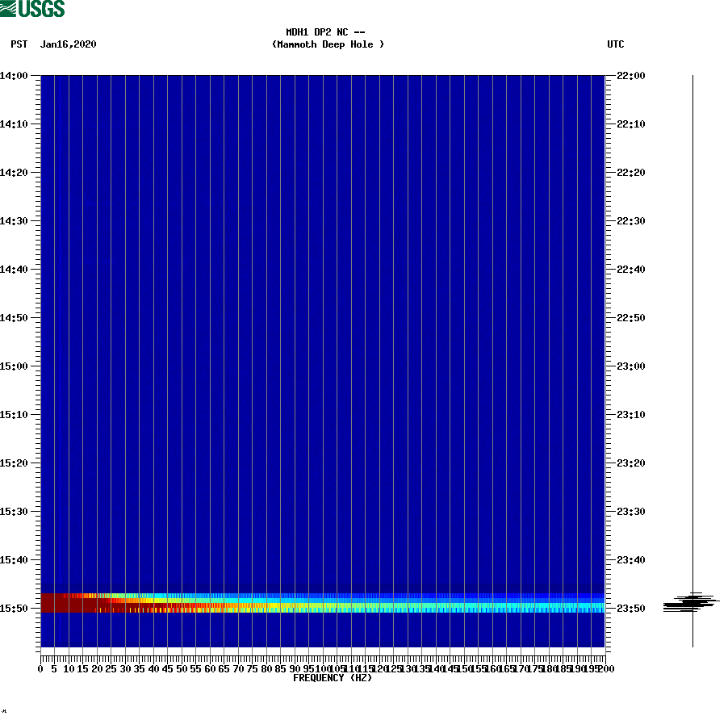Toggle the PST time label
The image size is (728, 720).
point(18,44)
